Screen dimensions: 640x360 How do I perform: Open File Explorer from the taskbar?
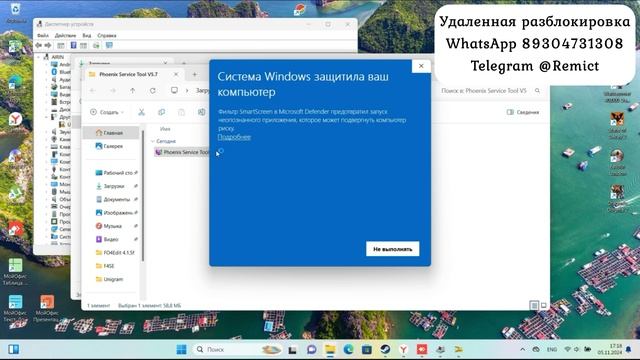330,349
